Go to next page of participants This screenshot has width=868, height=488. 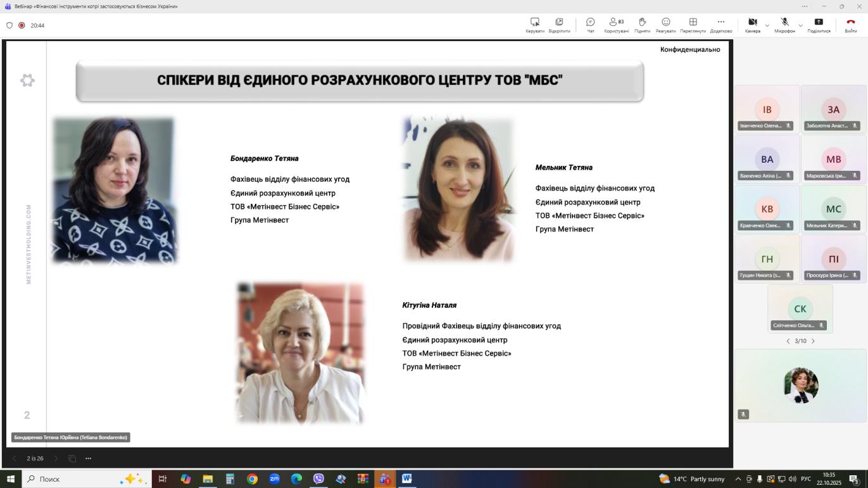(813, 341)
